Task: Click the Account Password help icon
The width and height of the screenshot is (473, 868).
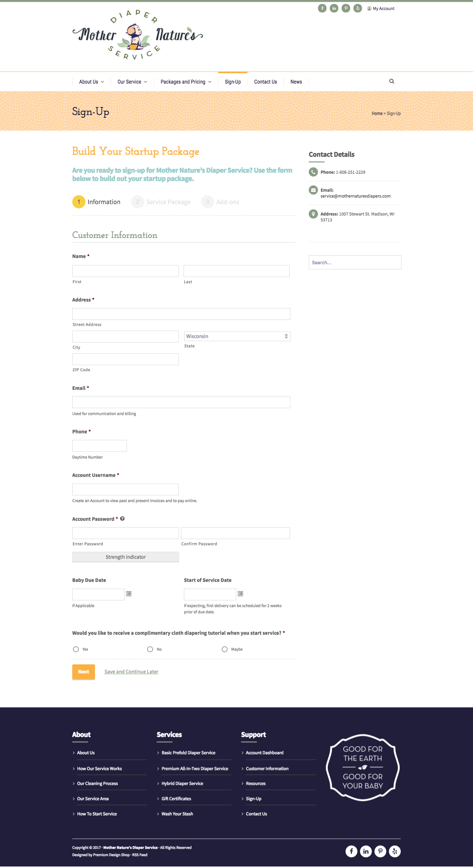Action: tap(122, 519)
